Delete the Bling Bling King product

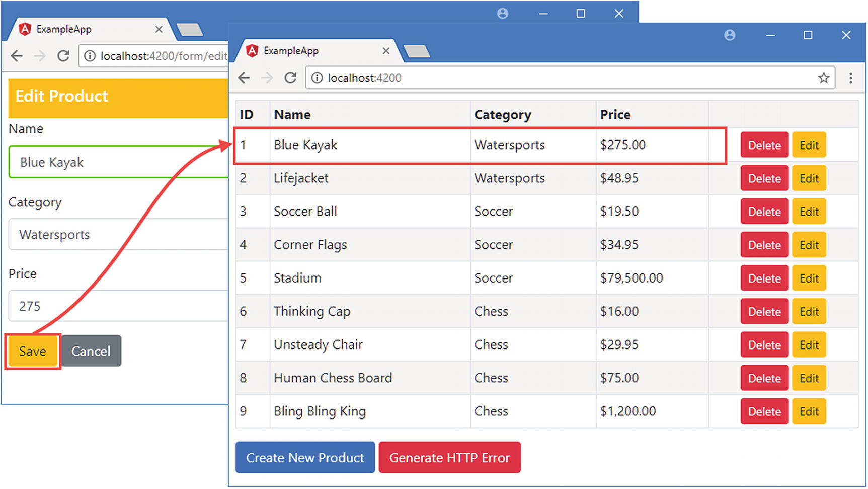coord(764,411)
